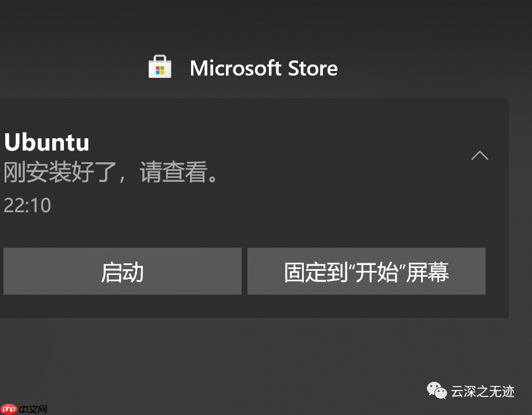This screenshot has height=415, width=532.
Task: Launch Ubuntu with the 启动 button
Action: (x=122, y=271)
